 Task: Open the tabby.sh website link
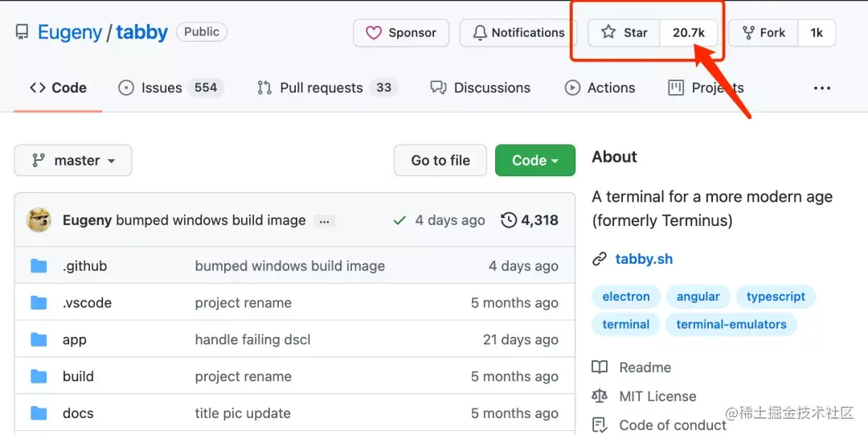click(644, 259)
